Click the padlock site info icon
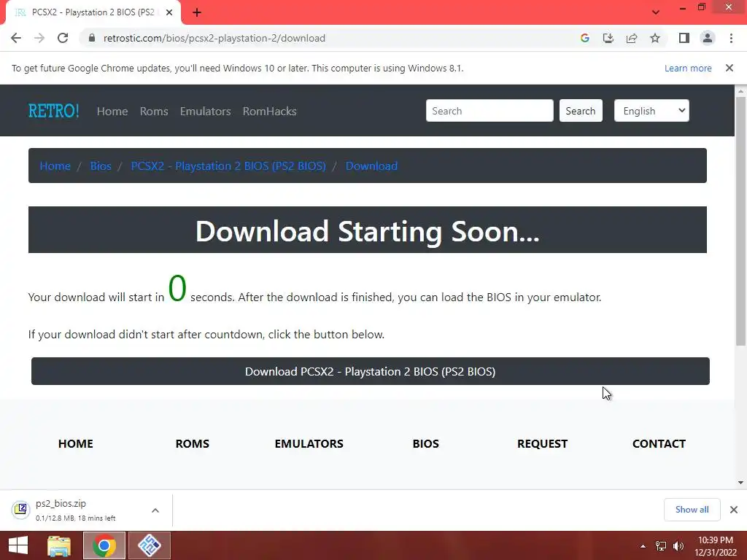 coord(92,38)
